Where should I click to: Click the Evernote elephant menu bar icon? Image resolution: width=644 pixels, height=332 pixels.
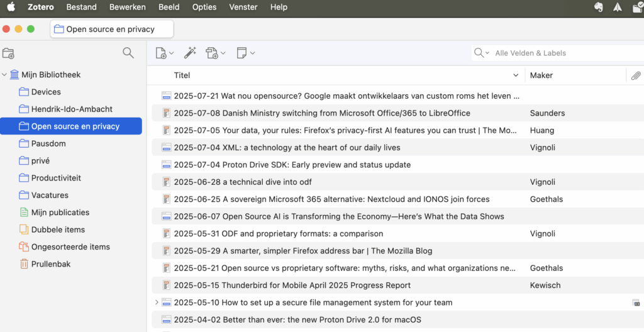coord(599,7)
